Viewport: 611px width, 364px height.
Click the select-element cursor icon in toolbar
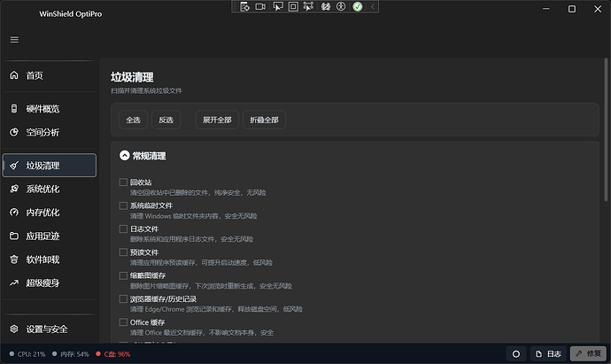point(278,6)
